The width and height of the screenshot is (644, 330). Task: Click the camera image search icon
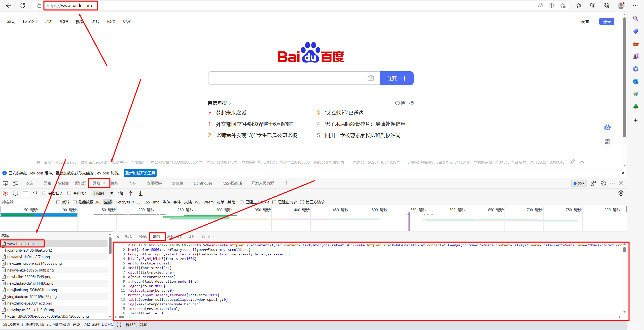[371, 78]
